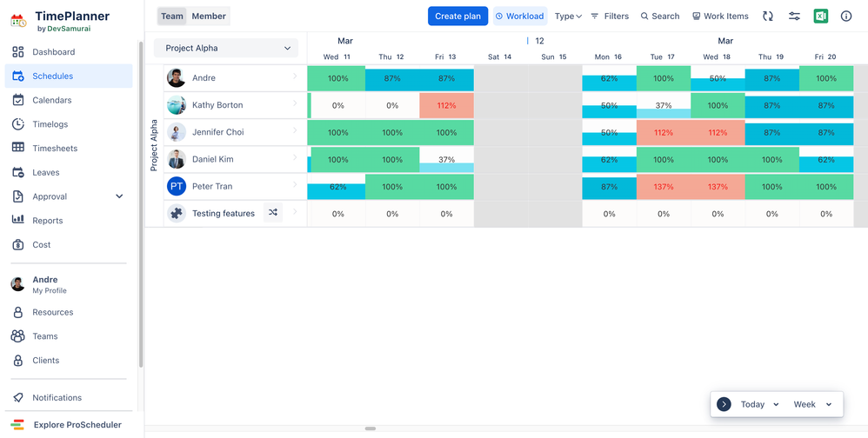This screenshot has height=438, width=868.
Task: Select Schedules in the sidebar
Action: point(69,76)
